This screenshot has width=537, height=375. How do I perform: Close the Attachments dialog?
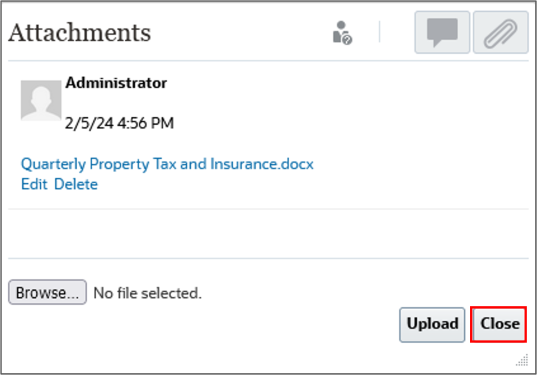coord(499,324)
